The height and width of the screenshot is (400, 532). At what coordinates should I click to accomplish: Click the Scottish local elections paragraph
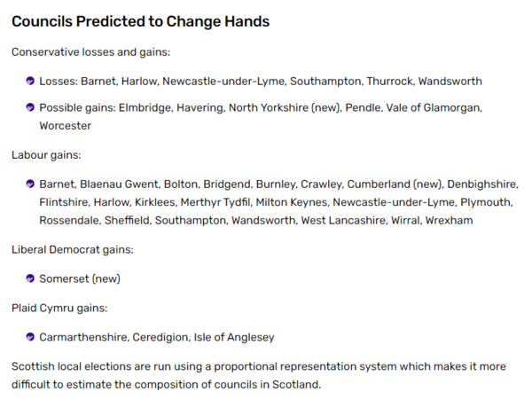point(259,375)
